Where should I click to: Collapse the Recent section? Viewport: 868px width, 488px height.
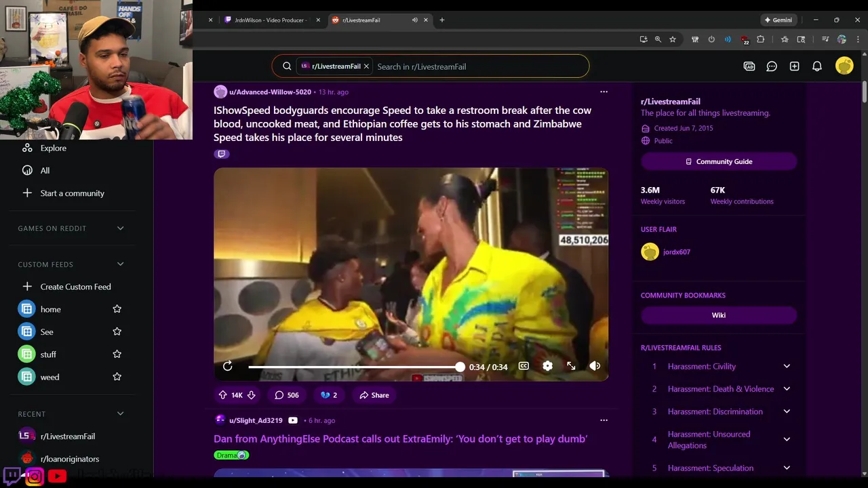pos(120,413)
